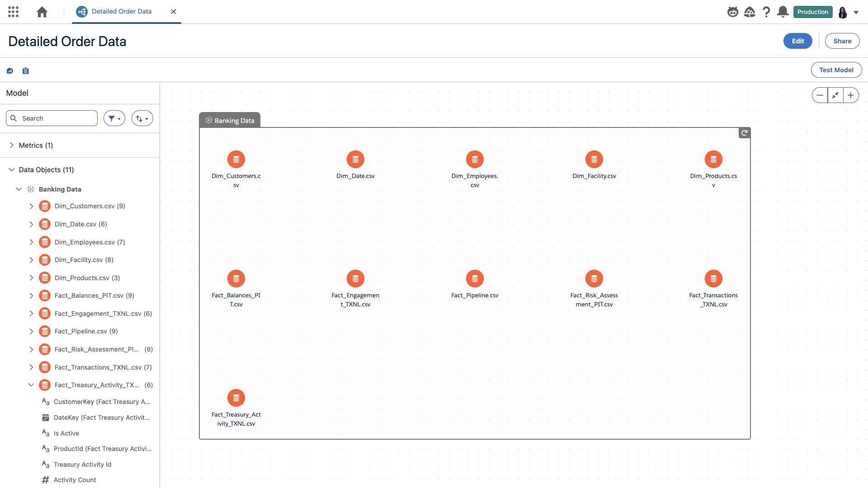Click the help question mark icon

pos(766,12)
